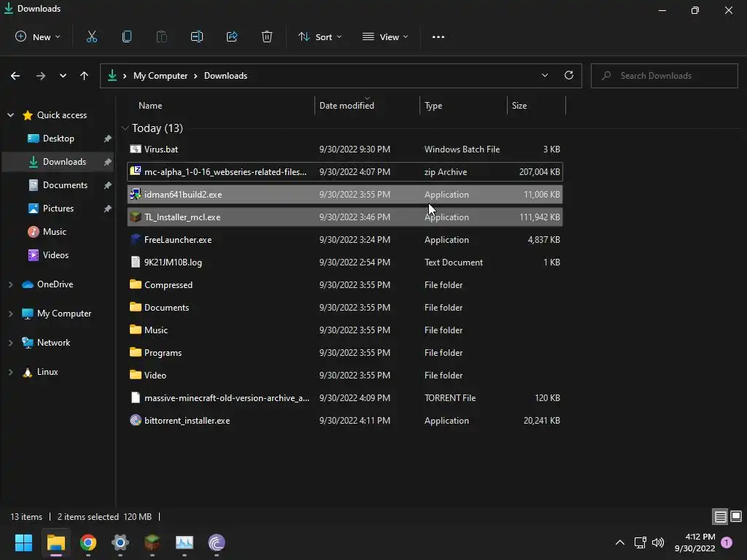
Task: Sort by the Name column header
Action: [x=221, y=106]
